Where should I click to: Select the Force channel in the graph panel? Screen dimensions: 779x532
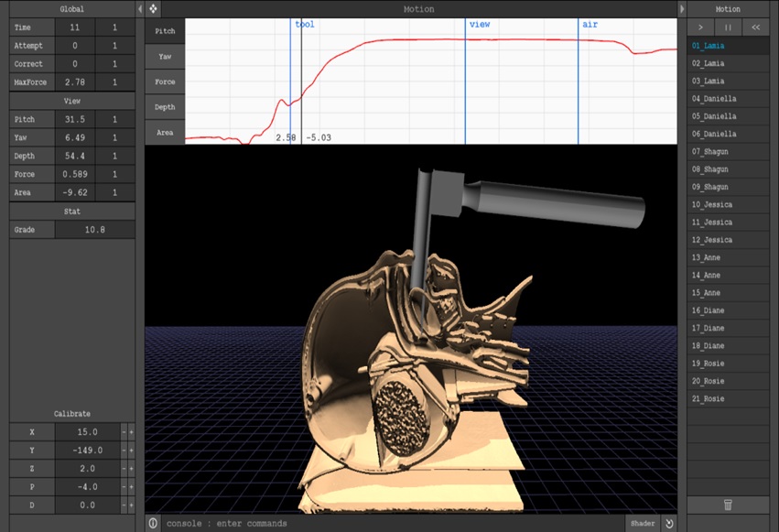tap(163, 81)
